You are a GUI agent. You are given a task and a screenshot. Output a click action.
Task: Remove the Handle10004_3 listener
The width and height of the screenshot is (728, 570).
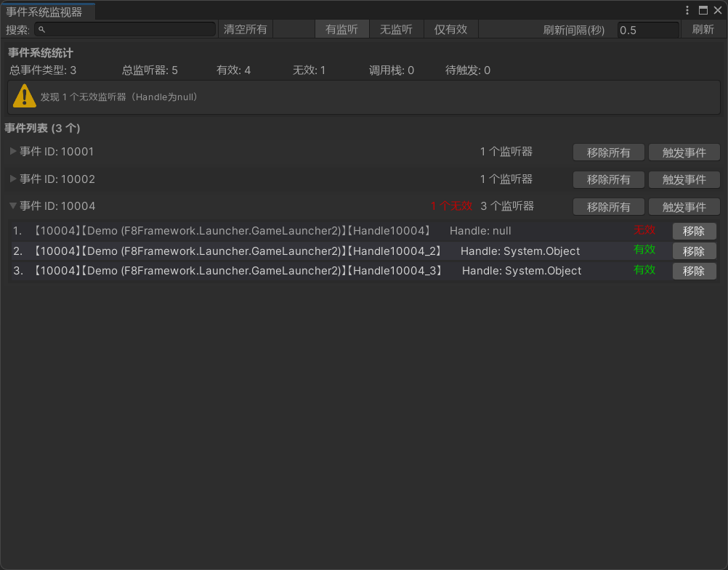(x=694, y=271)
